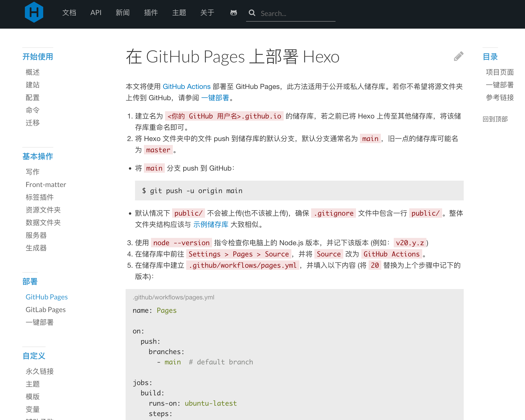This screenshot has height=420, width=525.
Task: Open the 插件 navigation item
Action: (x=151, y=13)
